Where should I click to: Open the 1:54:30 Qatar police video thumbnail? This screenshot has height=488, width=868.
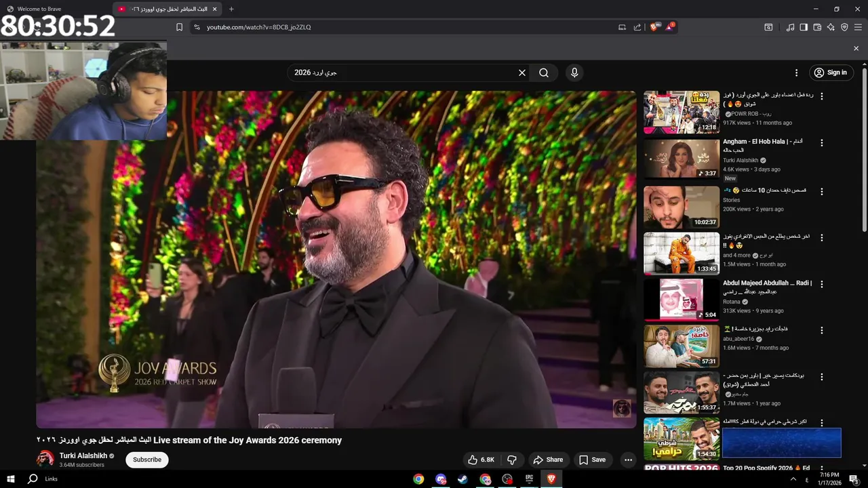coord(682,439)
